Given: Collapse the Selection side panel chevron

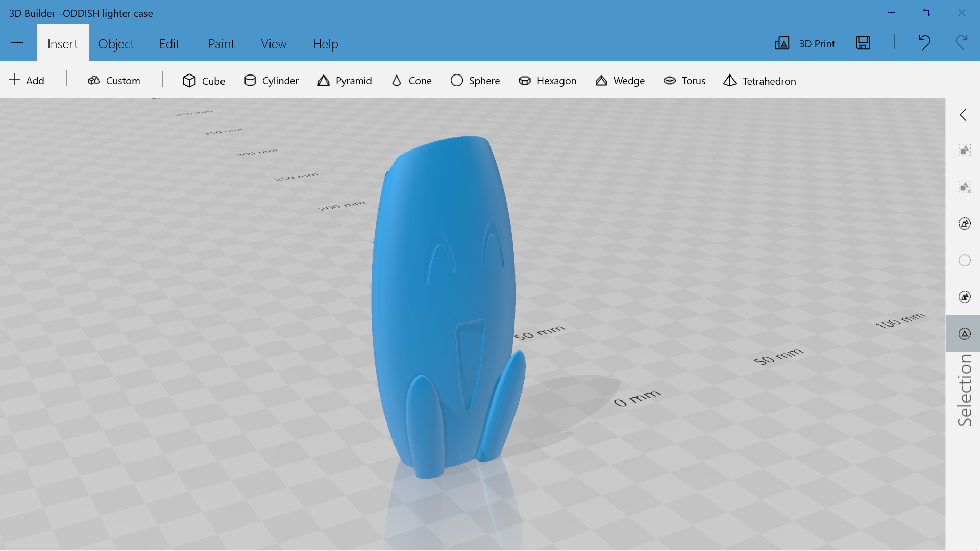Looking at the screenshot, I should [963, 115].
